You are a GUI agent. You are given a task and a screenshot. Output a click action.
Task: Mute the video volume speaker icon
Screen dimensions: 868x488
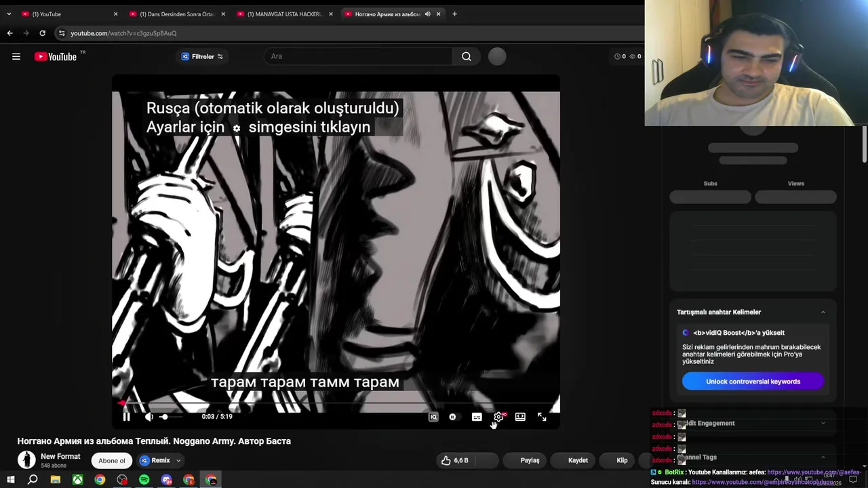point(149,417)
